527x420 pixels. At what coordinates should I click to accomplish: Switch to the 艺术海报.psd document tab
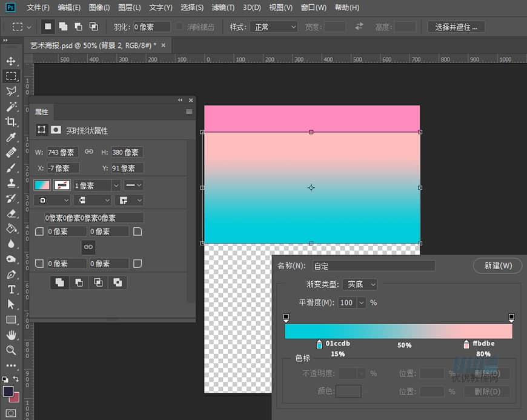97,45
